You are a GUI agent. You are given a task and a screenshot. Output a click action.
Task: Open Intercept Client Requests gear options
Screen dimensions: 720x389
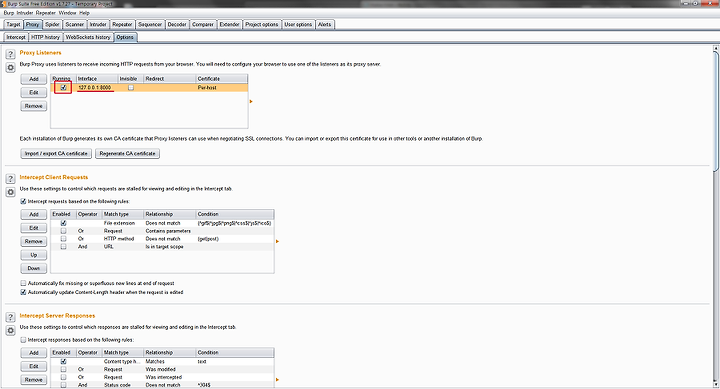tap(10, 192)
